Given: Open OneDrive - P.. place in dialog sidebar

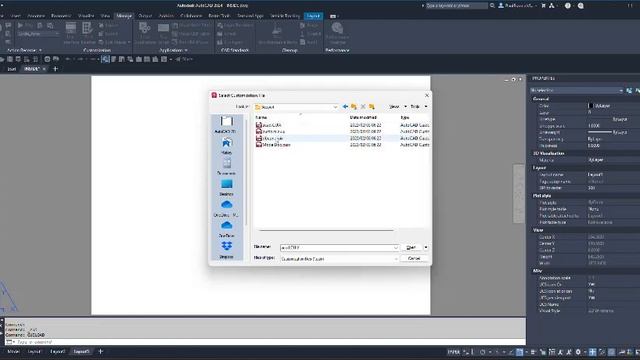Looking at the screenshot, I should click(227, 208).
